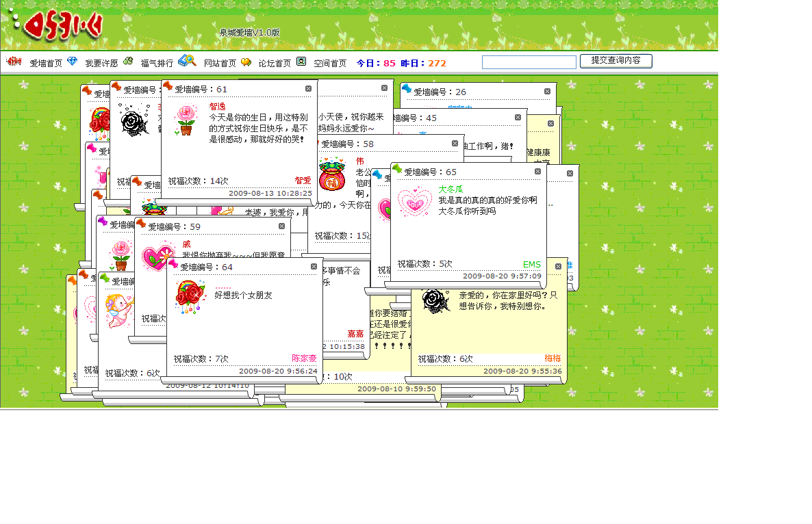Click sender name 智逸 in note 61
The image size is (812, 524).
[x=218, y=106]
